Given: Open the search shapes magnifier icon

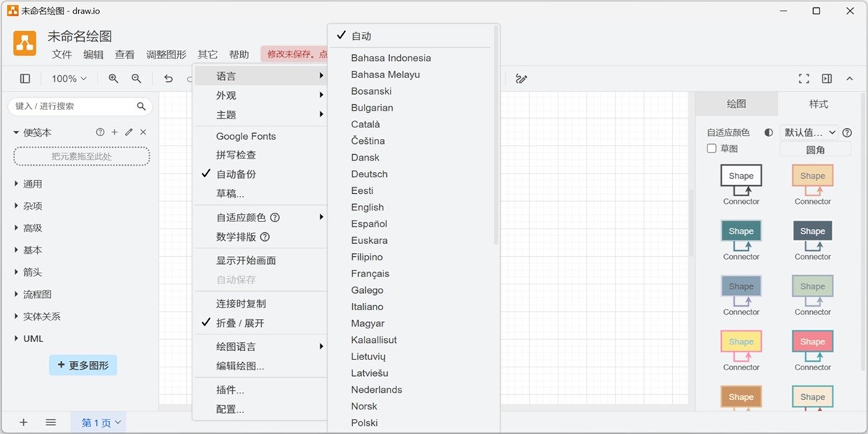Looking at the screenshot, I should pyautogui.click(x=142, y=106).
